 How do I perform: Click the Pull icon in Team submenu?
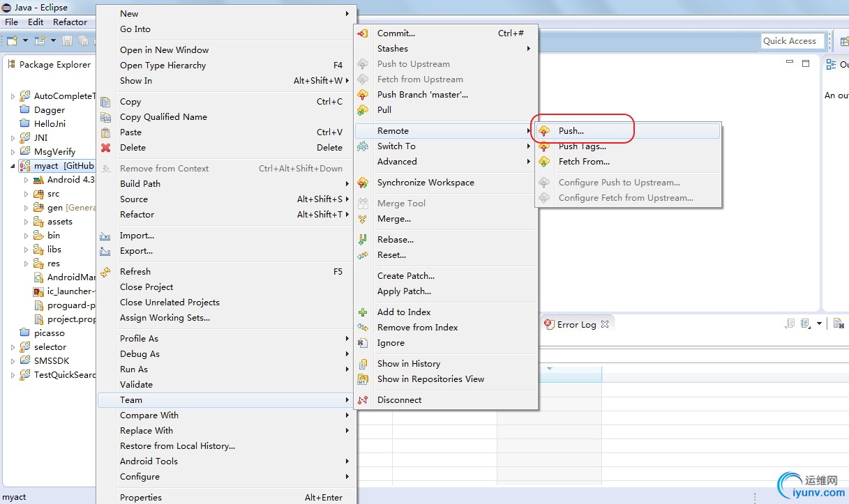click(363, 110)
